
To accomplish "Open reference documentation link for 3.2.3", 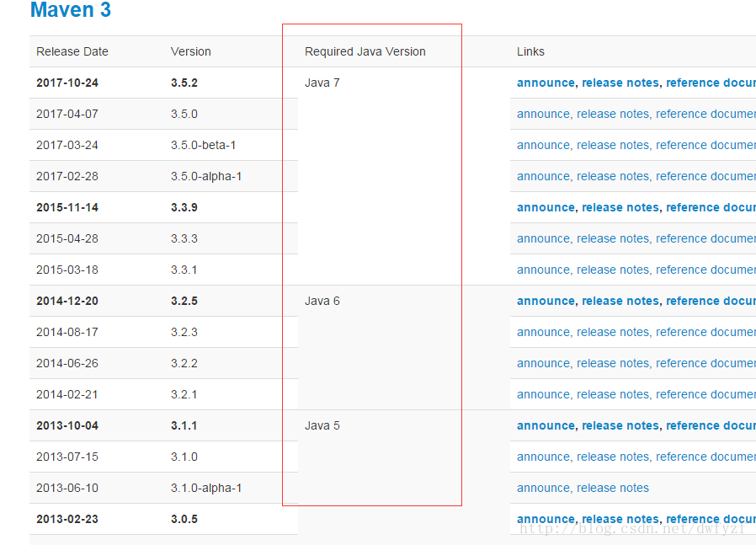I will (705, 332).
